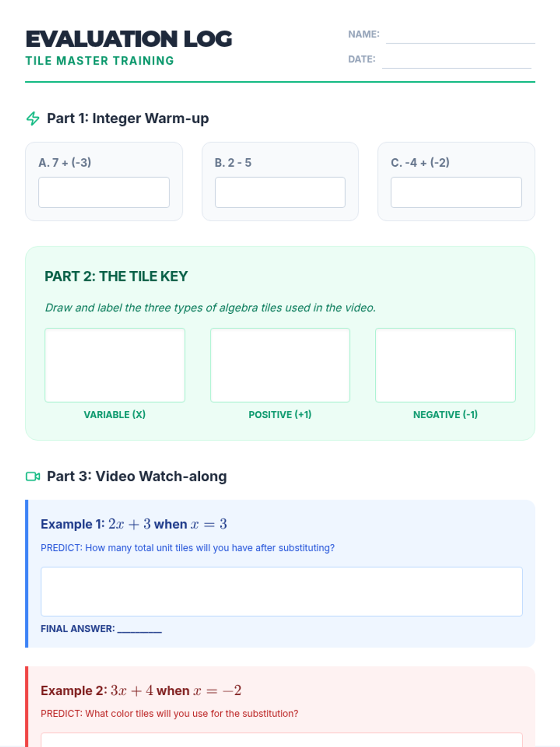This screenshot has width=560, height=747.
Task: Click the Evaluation Log title
Action: coord(129,39)
